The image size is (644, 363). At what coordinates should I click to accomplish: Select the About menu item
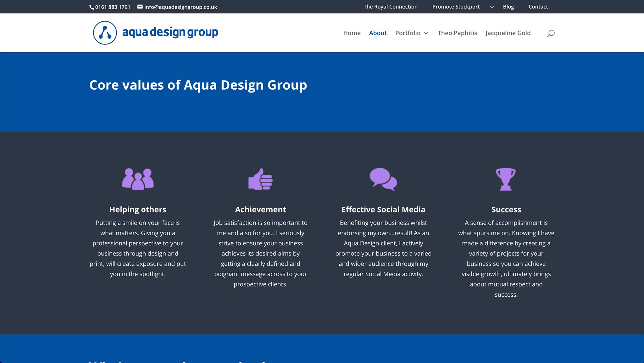[x=378, y=33]
